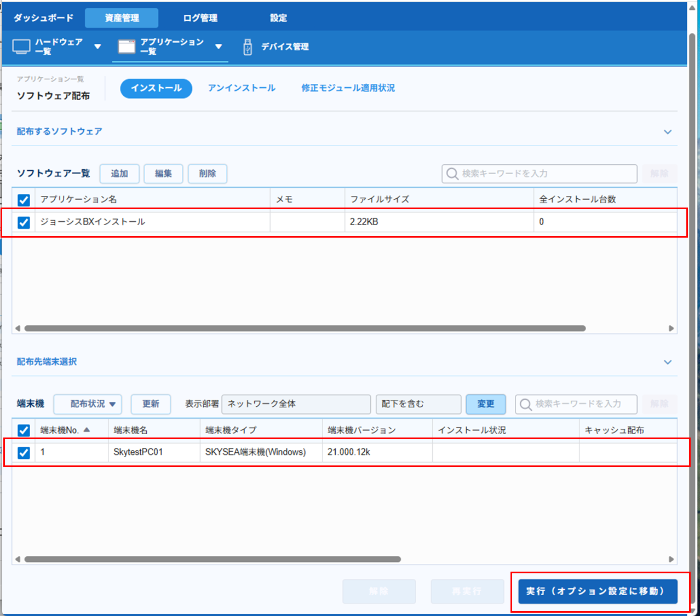Click the sort arrow beside 端末機No.
Image resolution: width=700 pixels, height=616 pixels.
coord(87,430)
